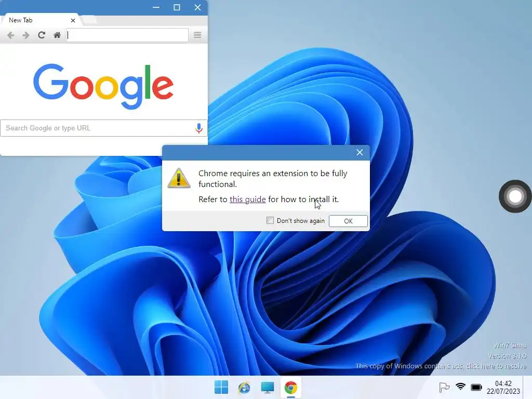Click the Chrome address bar
Viewport: 532px width, 399px height.
(x=127, y=35)
